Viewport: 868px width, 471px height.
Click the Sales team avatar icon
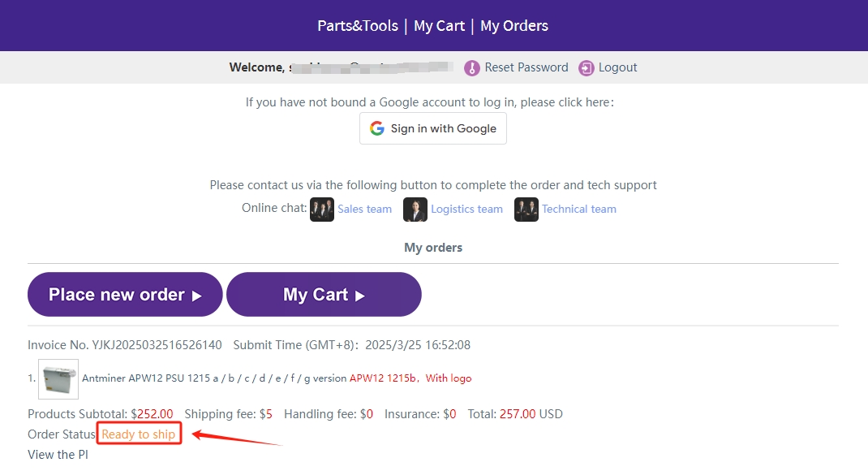click(322, 210)
